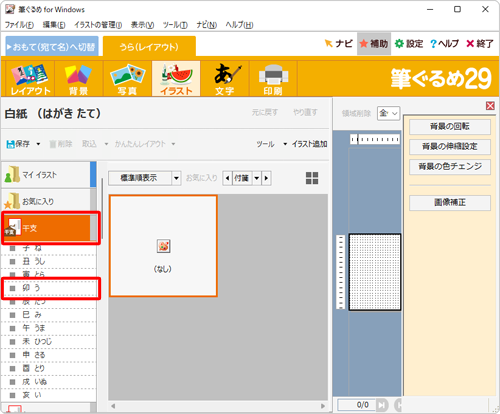
Task: Open ヘルプ help
Action: 445,44
